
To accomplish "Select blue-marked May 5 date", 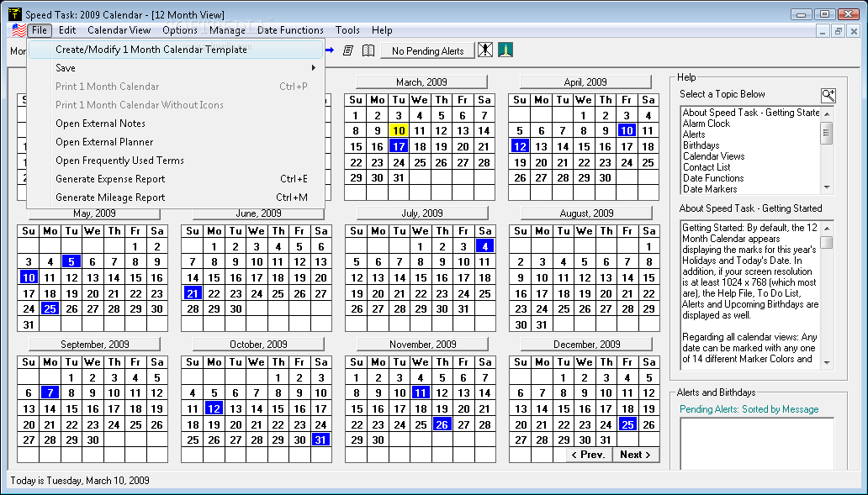I will point(71,261).
